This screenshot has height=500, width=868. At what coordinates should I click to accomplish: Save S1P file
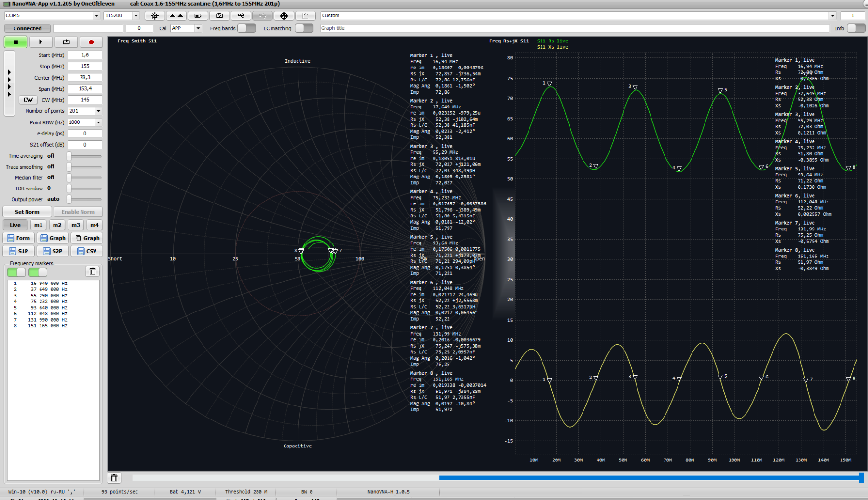coord(18,251)
